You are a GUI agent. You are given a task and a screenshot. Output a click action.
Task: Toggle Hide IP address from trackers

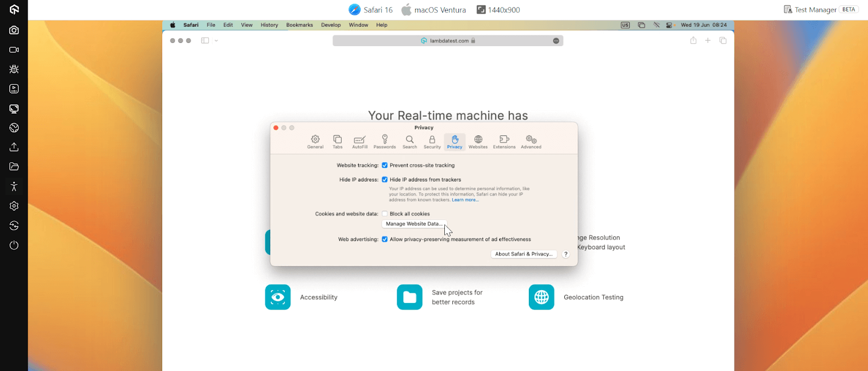[x=385, y=179]
